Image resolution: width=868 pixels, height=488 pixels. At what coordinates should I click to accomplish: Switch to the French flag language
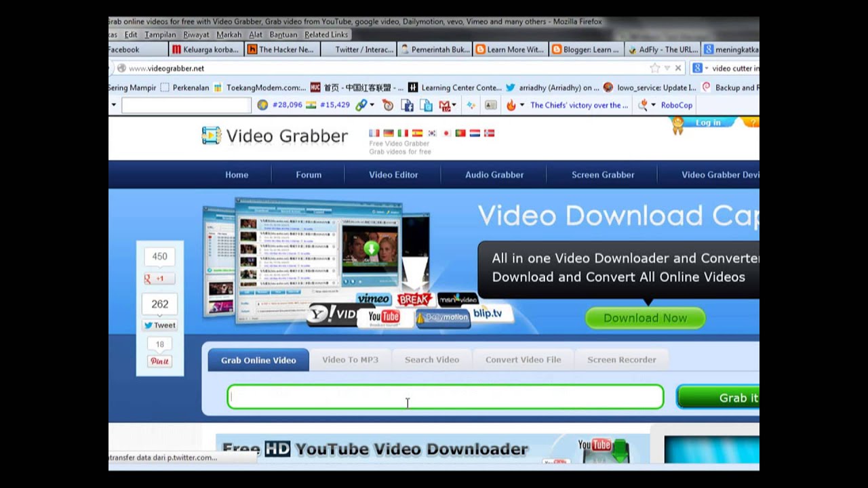pos(374,134)
